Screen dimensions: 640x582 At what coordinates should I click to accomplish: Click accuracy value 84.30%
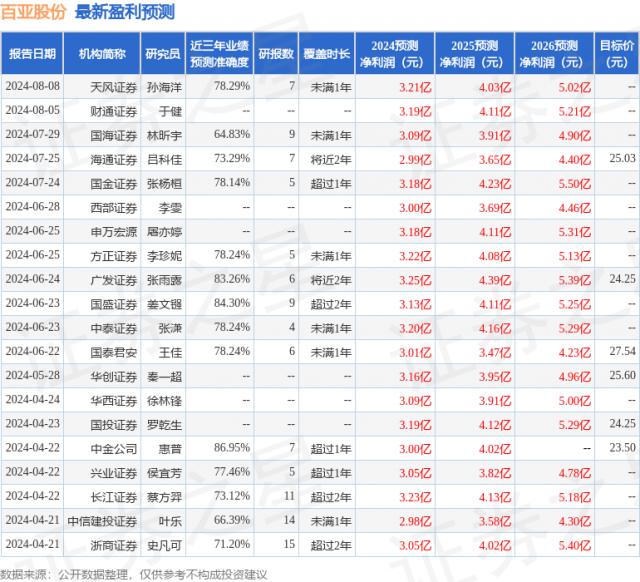tap(232, 303)
